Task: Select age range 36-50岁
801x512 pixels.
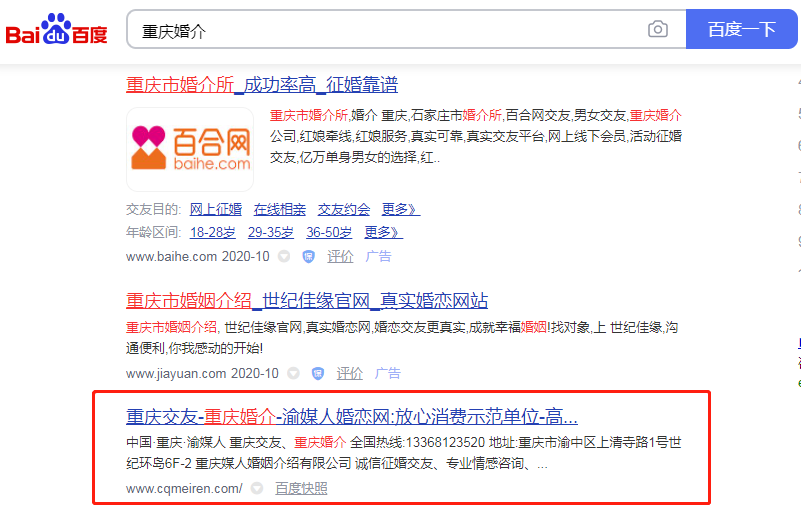Action: point(329,232)
